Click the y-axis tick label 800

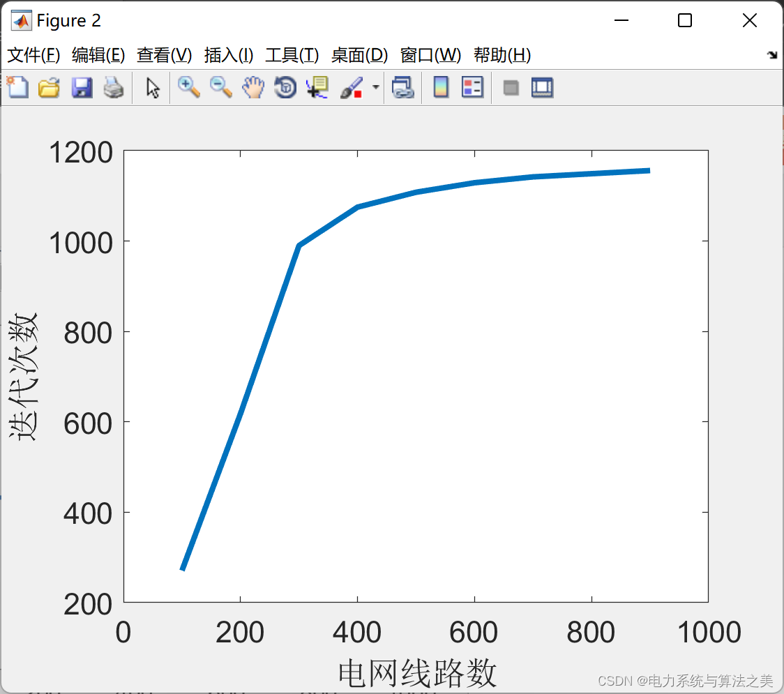click(88, 333)
